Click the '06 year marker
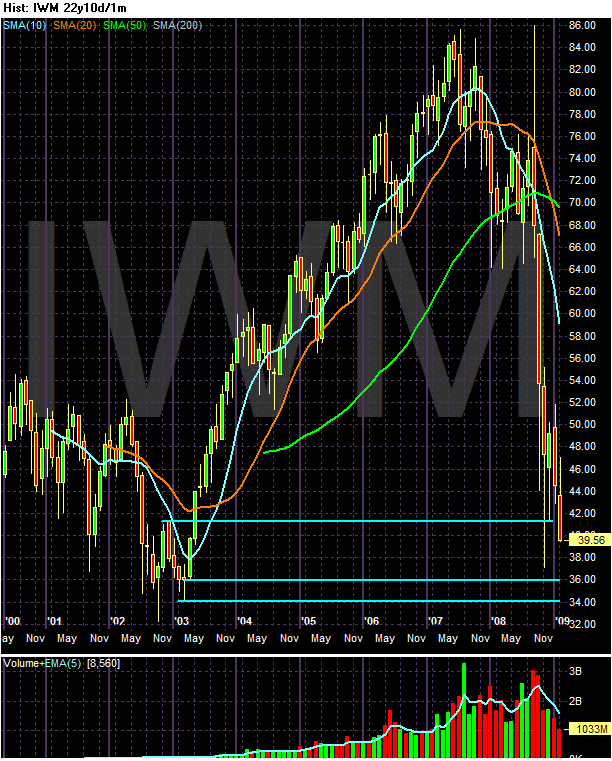 pyautogui.click(x=372, y=621)
